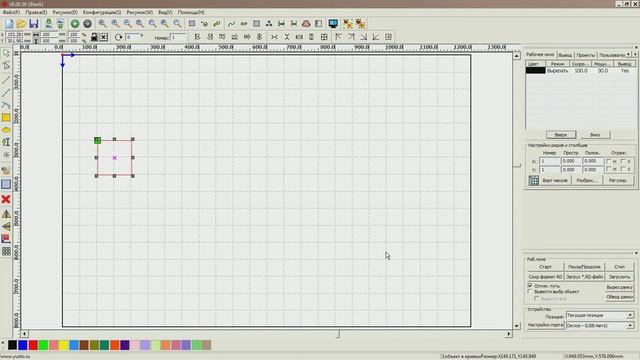The width and height of the screenshot is (640, 360).
Task: Open the Device USB port dropdown
Action: (x=600, y=326)
